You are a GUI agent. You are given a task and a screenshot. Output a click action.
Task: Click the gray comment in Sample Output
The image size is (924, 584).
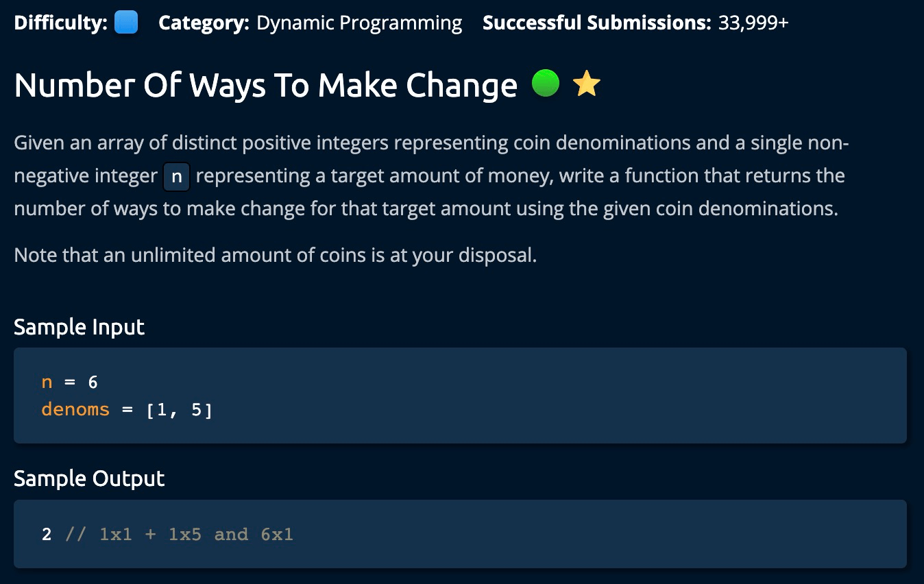(x=179, y=534)
